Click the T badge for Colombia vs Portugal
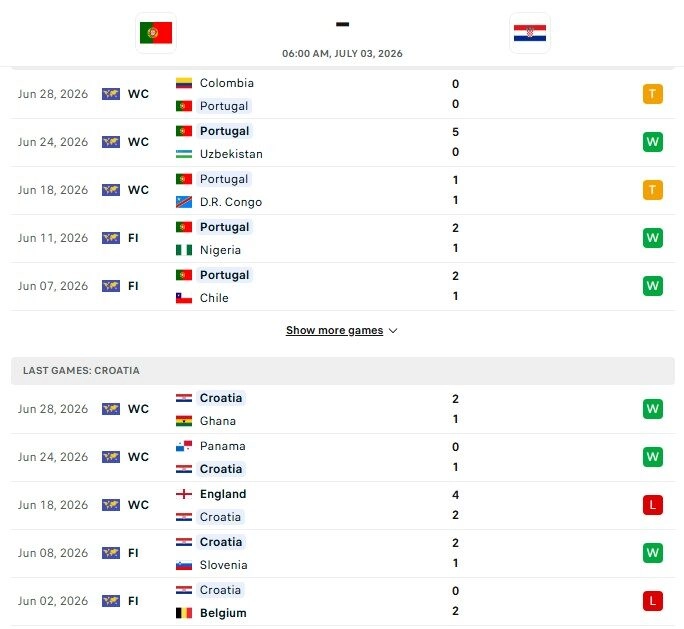684x629 pixels. click(x=653, y=94)
